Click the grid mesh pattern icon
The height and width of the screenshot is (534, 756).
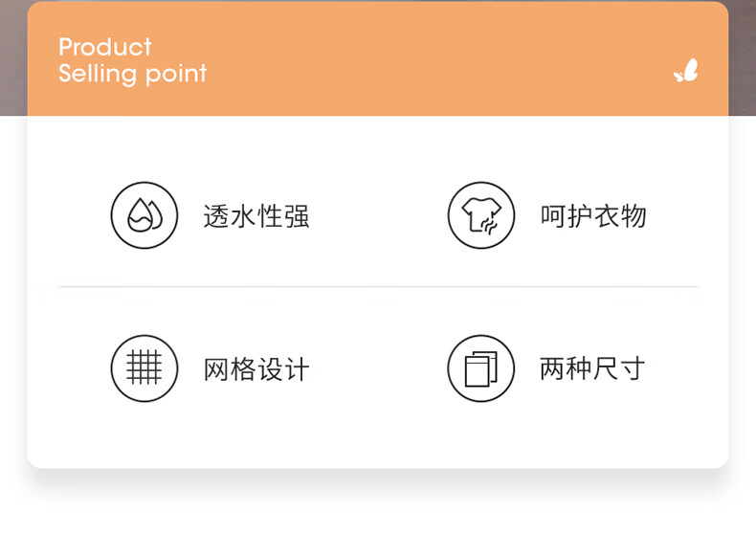coord(145,368)
